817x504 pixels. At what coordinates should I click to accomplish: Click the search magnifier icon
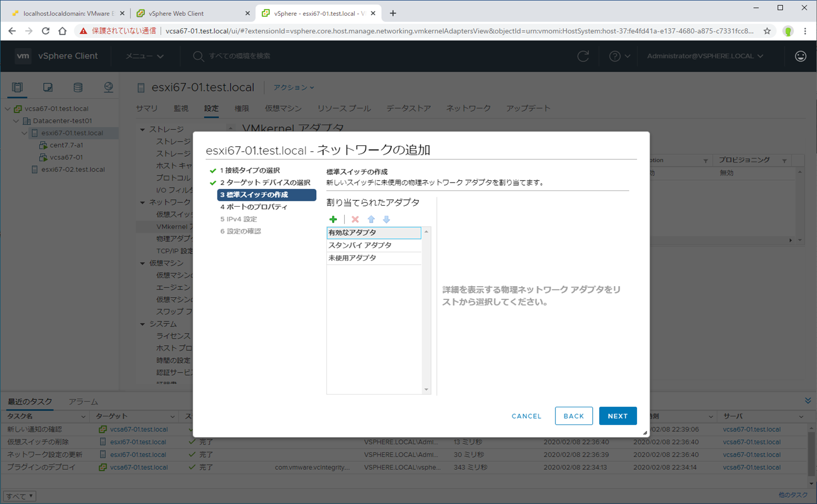pyautogui.click(x=198, y=56)
